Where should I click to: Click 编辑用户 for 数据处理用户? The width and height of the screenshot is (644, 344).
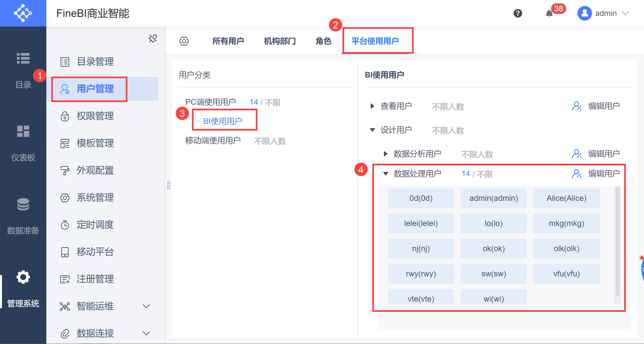tap(596, 174)
